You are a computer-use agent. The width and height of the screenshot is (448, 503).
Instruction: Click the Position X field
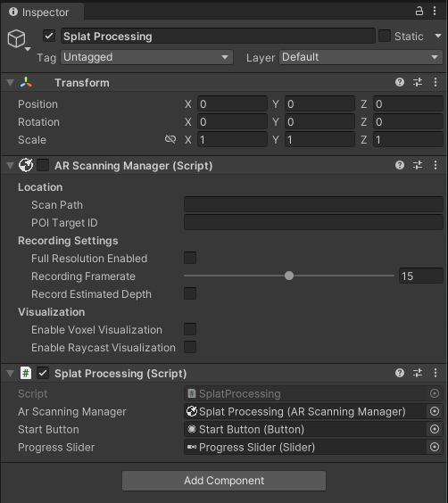click(x=232, y=104)
